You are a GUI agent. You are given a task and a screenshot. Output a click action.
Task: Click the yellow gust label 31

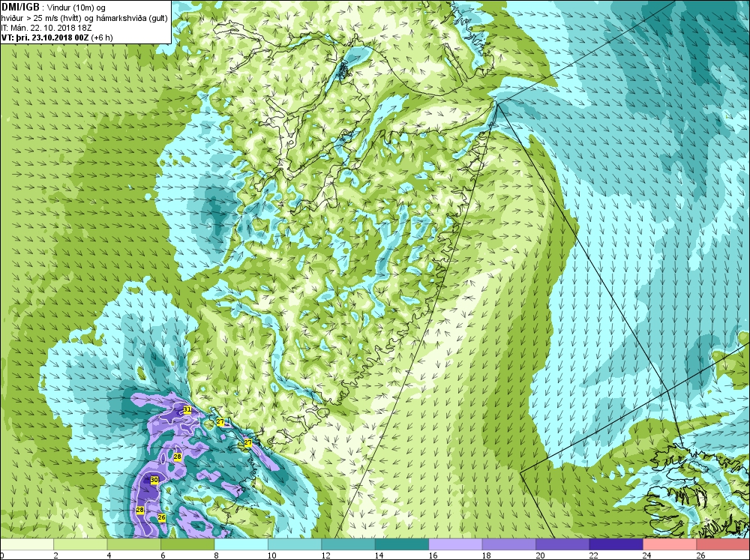187,410
